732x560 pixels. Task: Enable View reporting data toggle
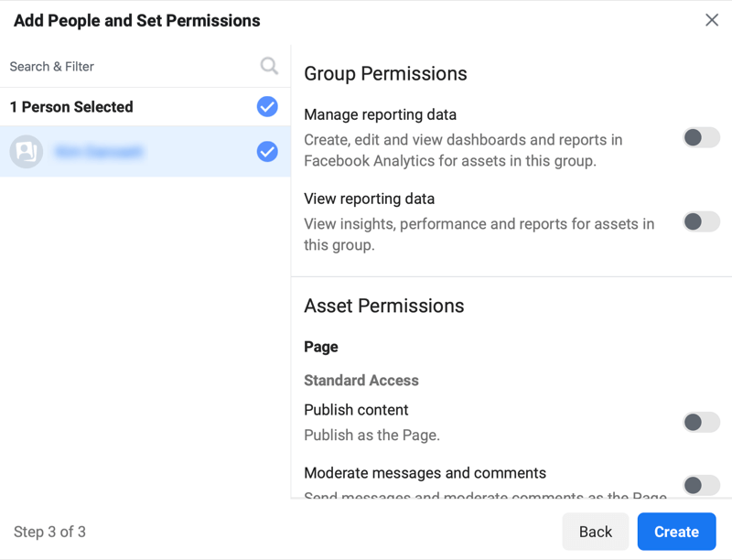coord(701,221)
